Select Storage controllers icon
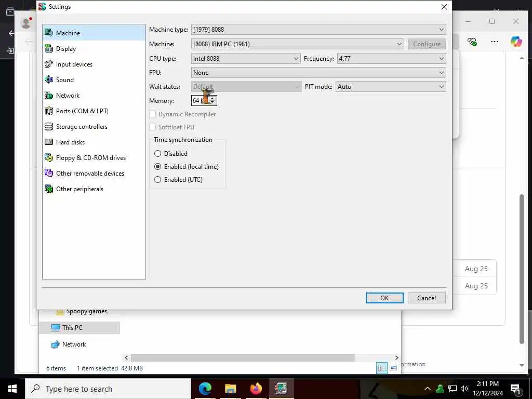This screenshot has height=399, width=532. pyautogui.click(x=49, y=127)
